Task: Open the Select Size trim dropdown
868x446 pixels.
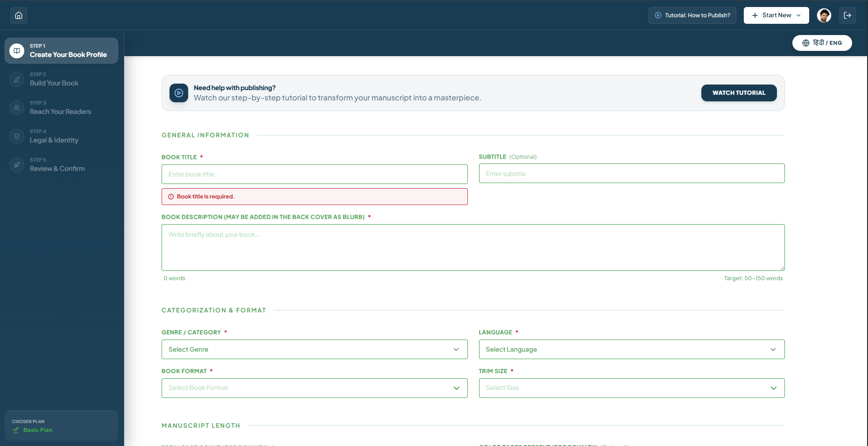Action: point(631,388)
